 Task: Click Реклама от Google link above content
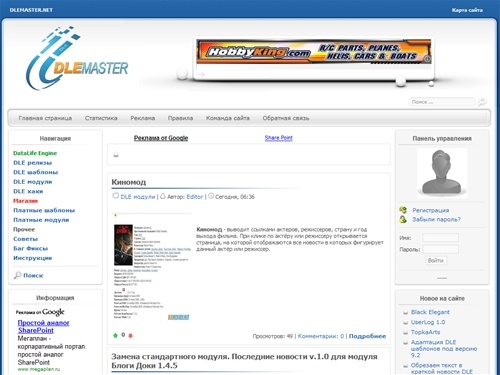pos(161,138)
